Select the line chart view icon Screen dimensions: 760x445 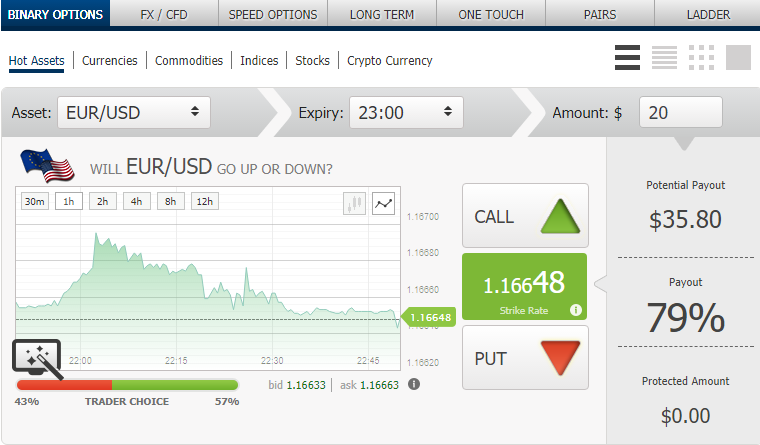(x=384, y=203)
